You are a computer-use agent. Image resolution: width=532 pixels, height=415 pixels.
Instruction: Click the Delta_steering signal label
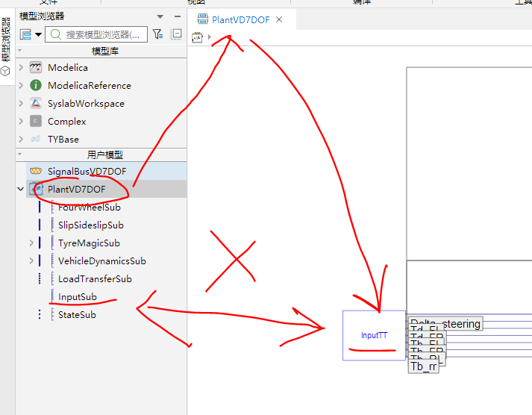point(445,323)
